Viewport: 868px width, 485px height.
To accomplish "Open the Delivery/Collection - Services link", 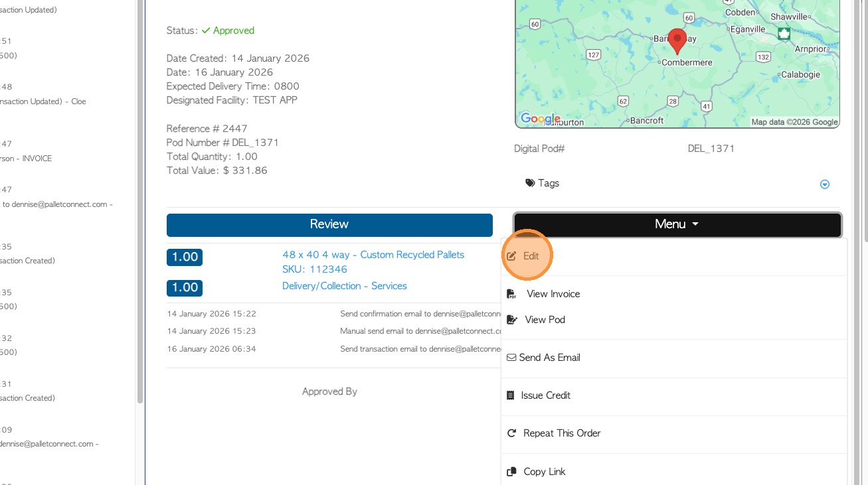I will (345, 286).
